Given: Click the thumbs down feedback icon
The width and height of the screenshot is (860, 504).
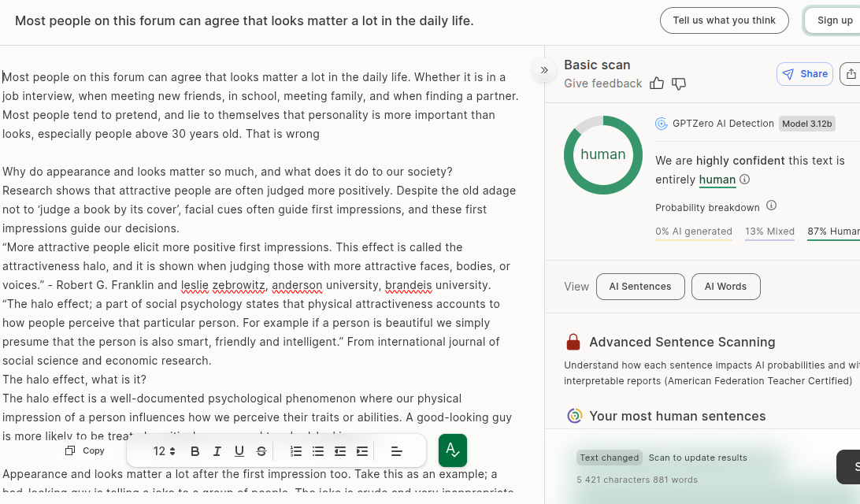Looking at the screenshot, I should 679,83.
